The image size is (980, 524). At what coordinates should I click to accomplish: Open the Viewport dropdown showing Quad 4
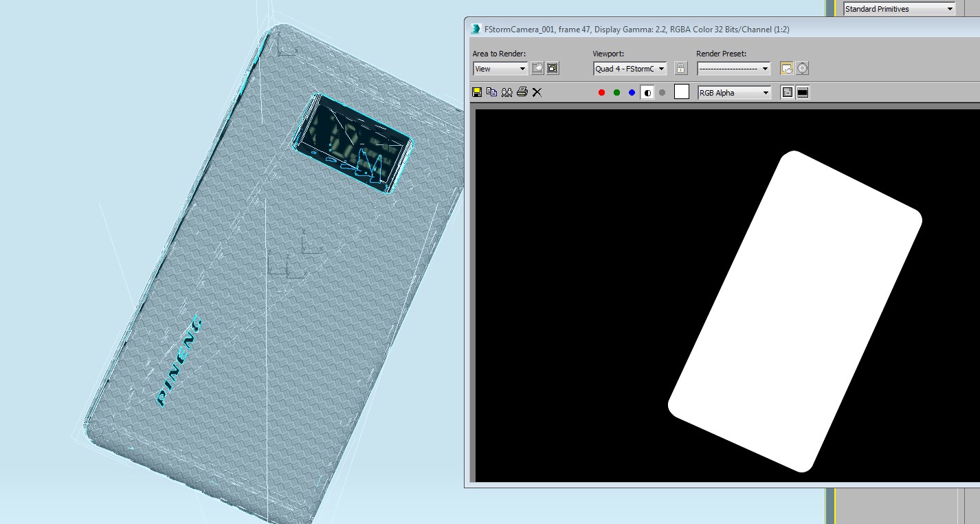pyautogui.click(x=630, y=69)
